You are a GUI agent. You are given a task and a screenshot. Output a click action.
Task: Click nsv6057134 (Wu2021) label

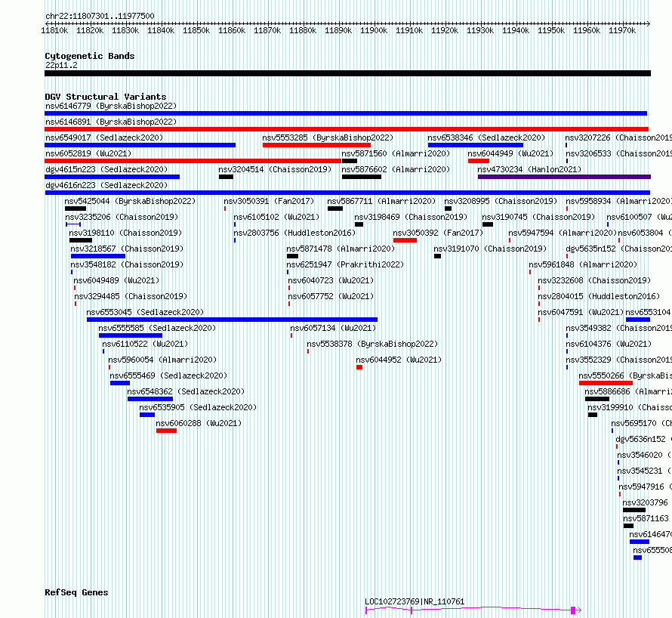333,328
